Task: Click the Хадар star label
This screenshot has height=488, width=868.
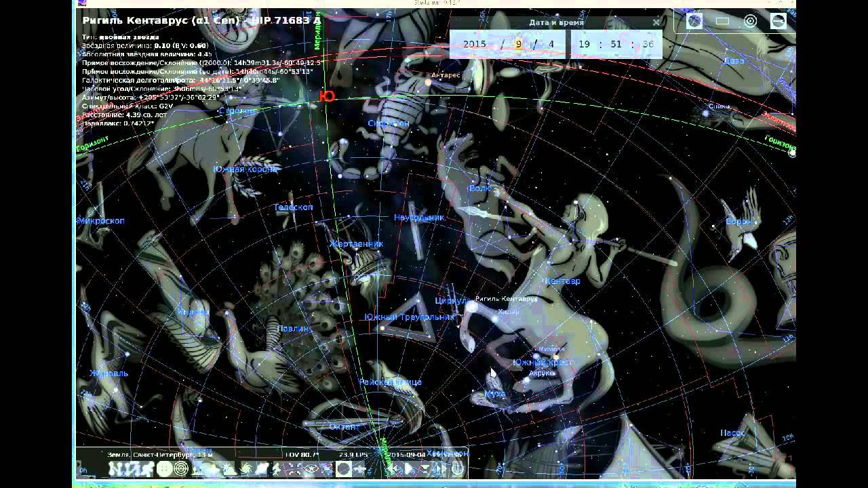Action: [509, 312]
